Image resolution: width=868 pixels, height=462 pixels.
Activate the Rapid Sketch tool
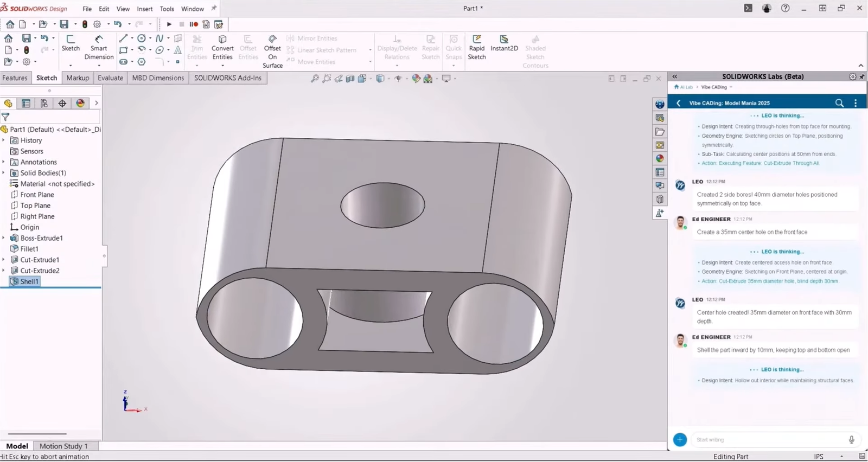point(477,48)
